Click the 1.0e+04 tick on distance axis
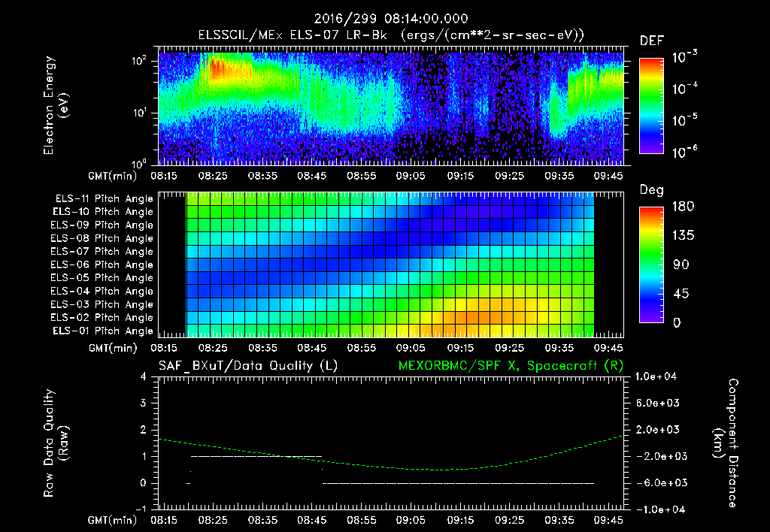The width and height of the screenshot is (770, 532). click(656, 376)
